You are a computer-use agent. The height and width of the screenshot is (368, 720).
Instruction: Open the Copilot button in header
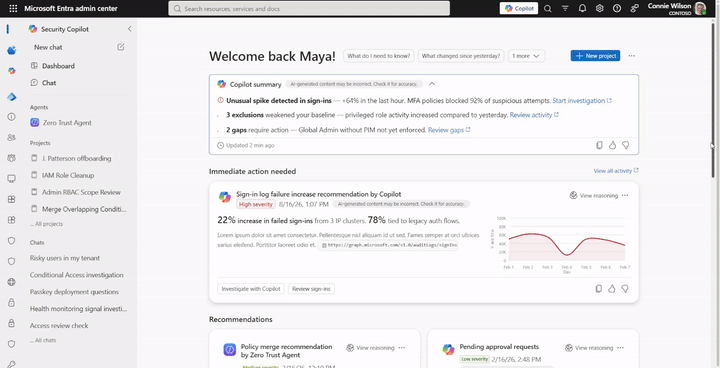pos(519,8)
